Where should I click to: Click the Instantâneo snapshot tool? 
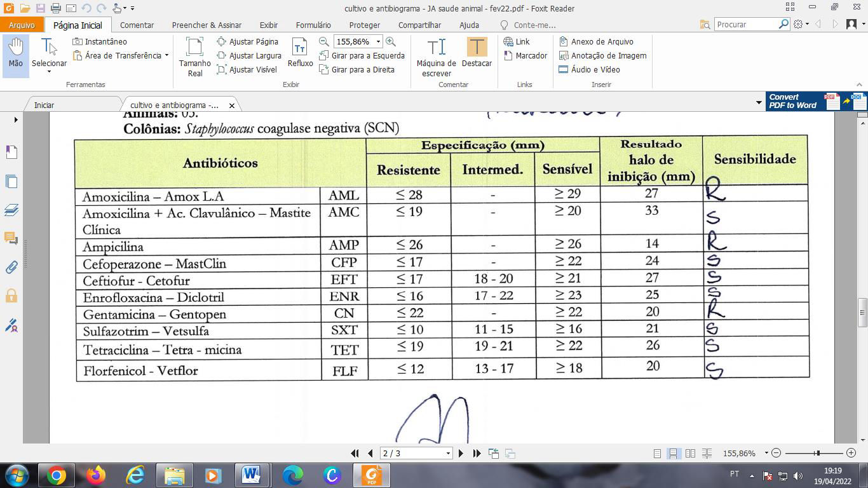tap(100, 41)
